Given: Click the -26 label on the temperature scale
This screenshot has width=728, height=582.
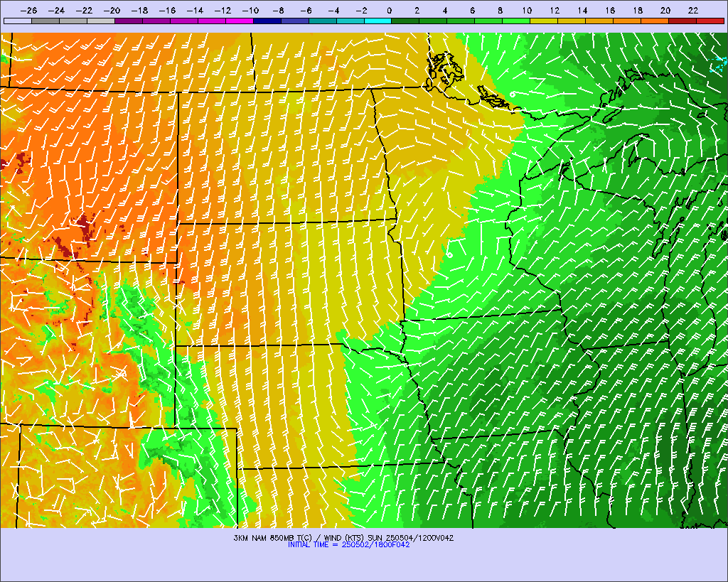Looking at the screenshot, I should (28, 11).
